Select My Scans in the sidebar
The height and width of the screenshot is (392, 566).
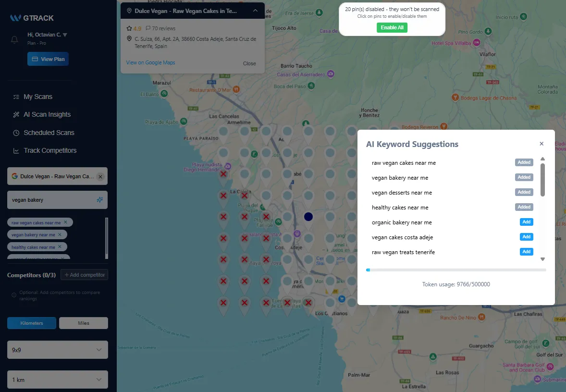[x=38, y=96]
